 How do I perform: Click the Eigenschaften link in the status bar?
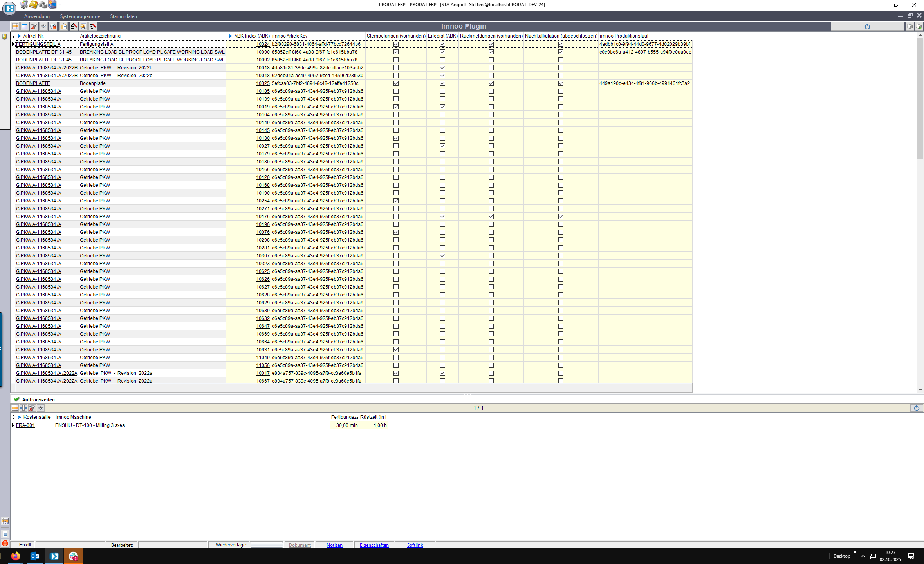click(374, 545)
